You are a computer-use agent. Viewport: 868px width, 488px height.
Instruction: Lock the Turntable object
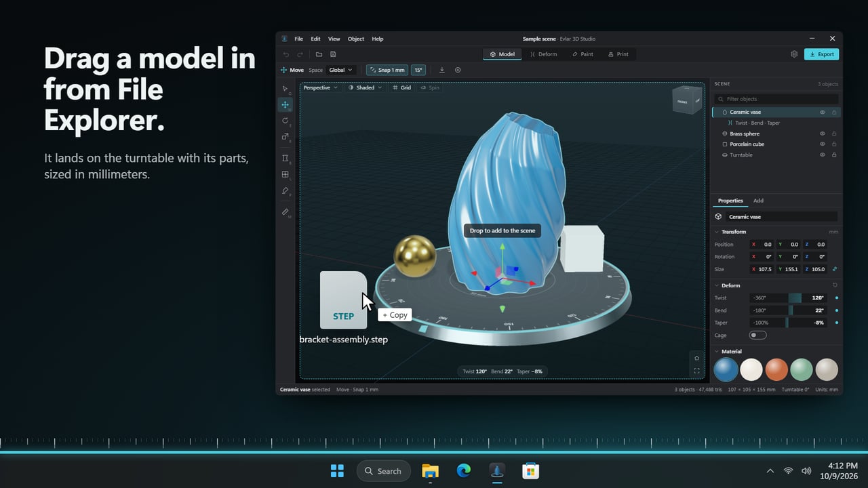834,155
